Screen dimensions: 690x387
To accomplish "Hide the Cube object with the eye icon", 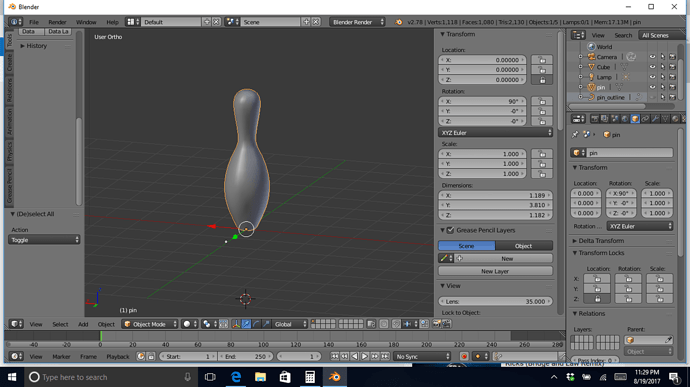I will 652,67.
